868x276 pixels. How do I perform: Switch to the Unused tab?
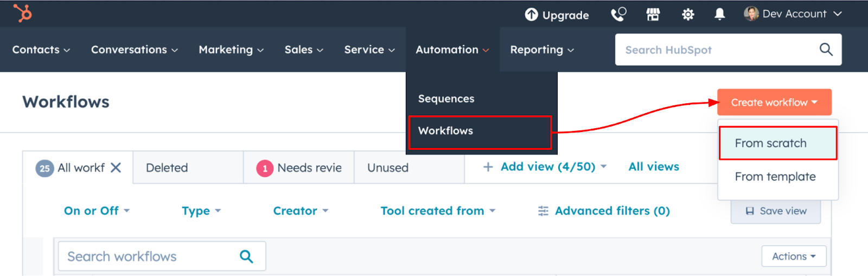[x=409, y=168]
